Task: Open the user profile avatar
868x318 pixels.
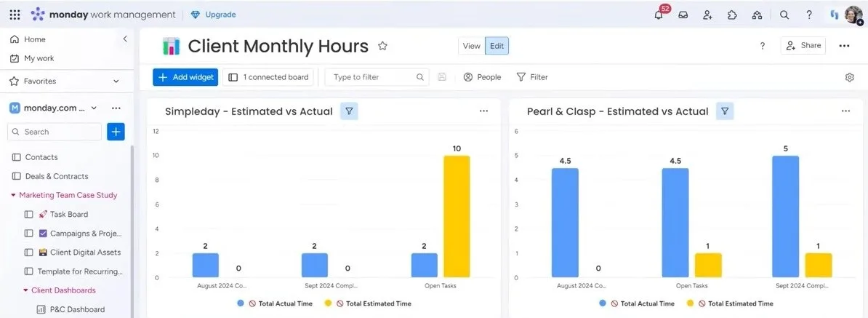Action: [x=853, y=15]
